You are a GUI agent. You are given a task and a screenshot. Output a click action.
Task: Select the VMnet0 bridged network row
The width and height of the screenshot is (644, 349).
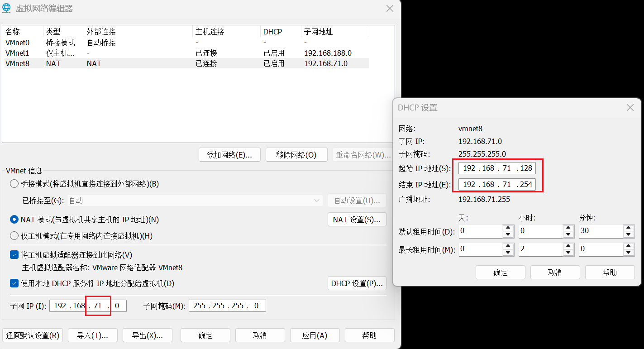[17, 43]
